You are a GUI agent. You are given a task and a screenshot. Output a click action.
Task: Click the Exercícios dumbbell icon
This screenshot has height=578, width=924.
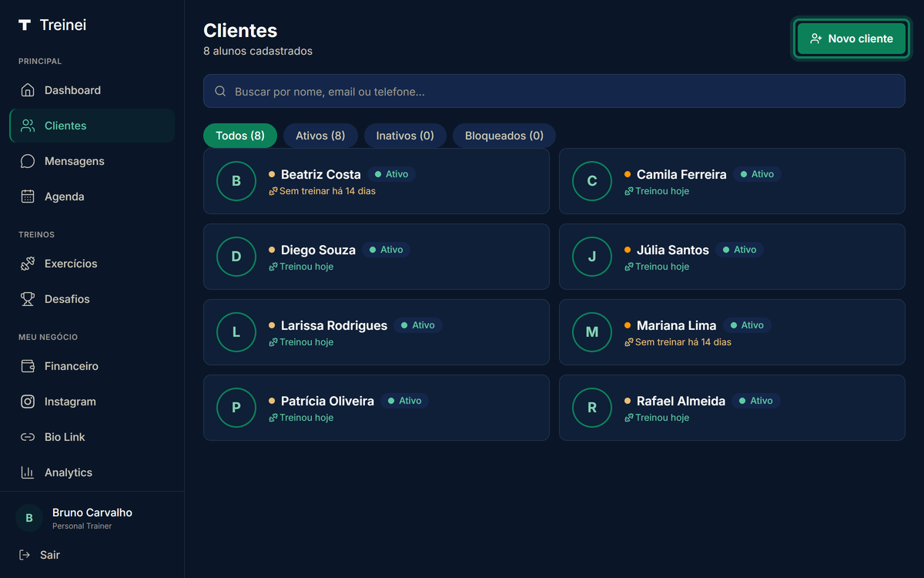click(x=28, y=264)
